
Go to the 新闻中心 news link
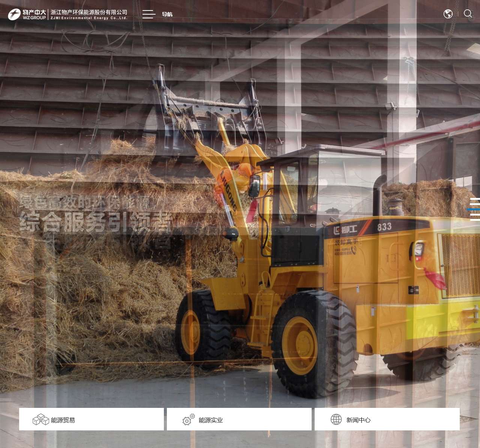pos(387,419)
